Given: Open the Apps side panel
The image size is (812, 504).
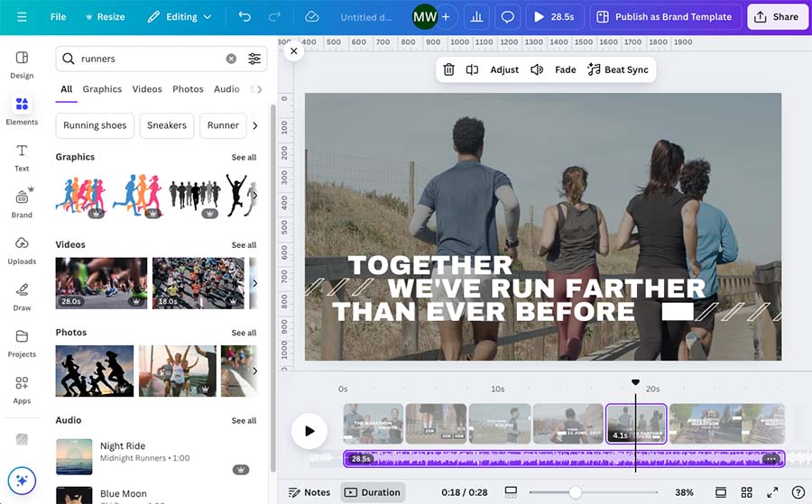Looking at the screenshot, I should pos(22,390).
